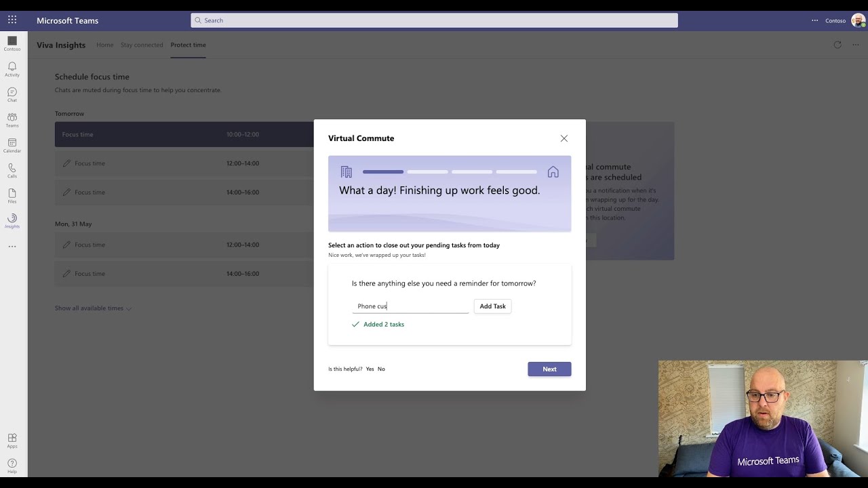Answer No to Is this helpful
The width and height of the screenshot is (868, 488).
[x=381, y=369]
